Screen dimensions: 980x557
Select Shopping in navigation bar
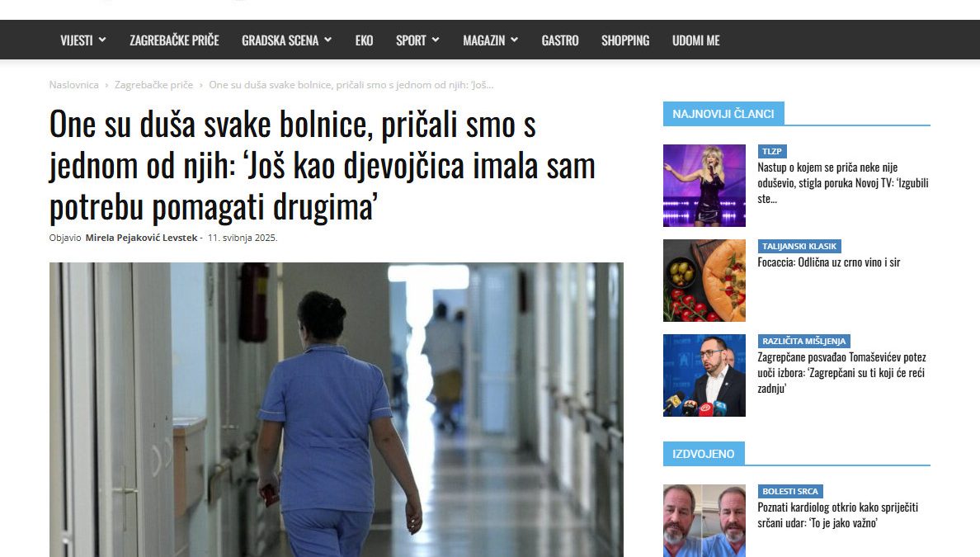coord(625,40)
